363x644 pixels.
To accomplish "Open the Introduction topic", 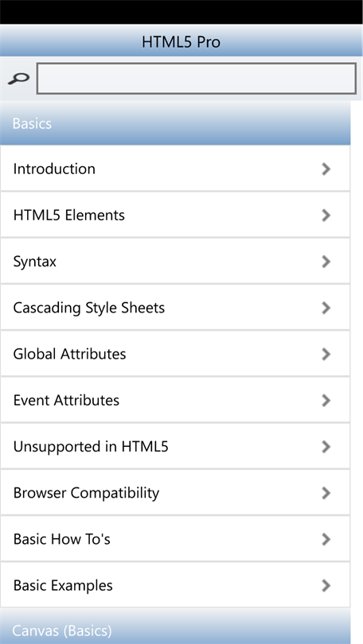I will [x=175, y=169].
